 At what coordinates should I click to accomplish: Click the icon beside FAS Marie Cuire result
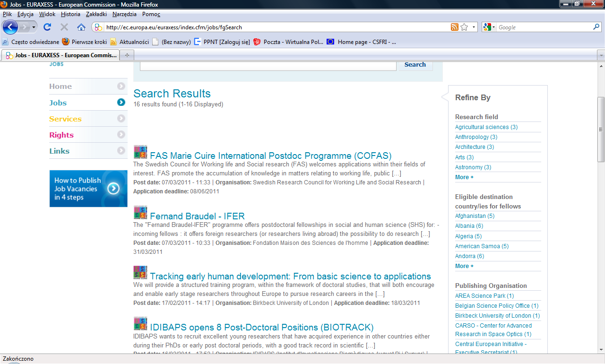(140, 152)
